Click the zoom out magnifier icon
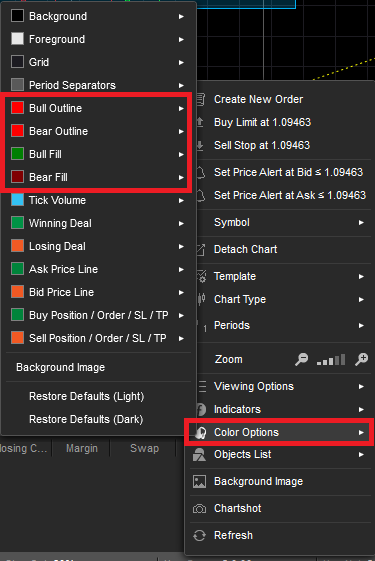 point(302,359)
